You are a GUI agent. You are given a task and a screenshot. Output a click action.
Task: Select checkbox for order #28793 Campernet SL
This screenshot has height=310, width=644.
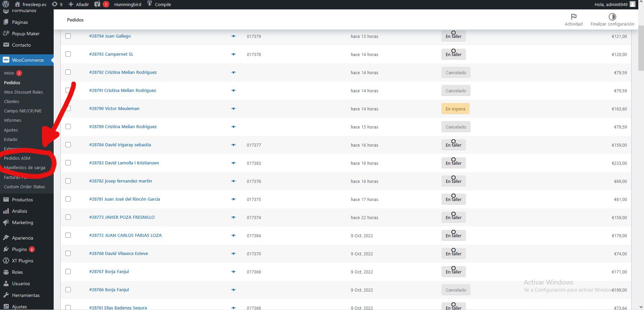coord(68,54)
